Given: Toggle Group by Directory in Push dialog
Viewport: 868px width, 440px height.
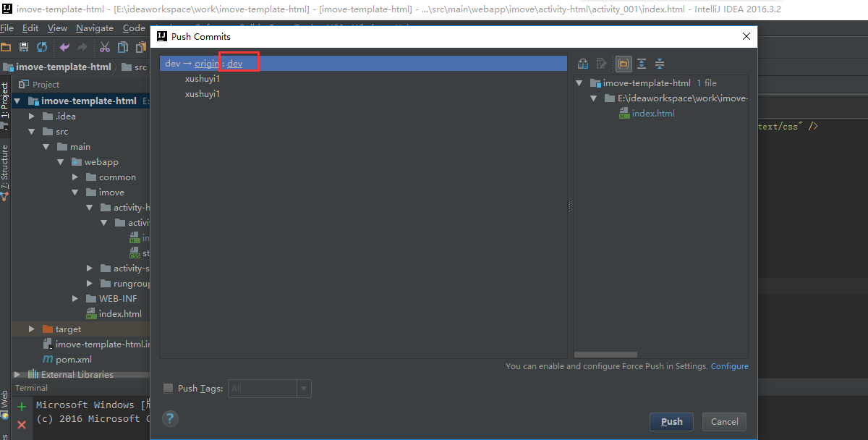Looking at the screenshot, I should point(623,64).
